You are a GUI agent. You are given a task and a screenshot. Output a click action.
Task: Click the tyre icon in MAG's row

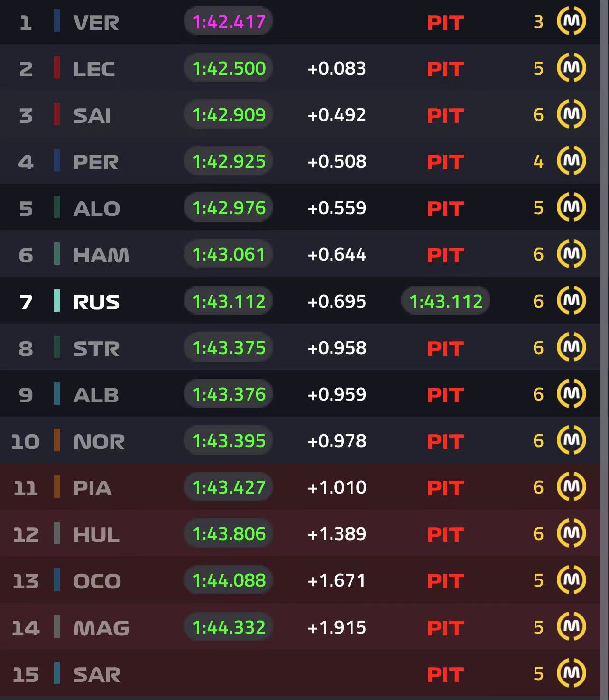(x=571, y=626)
